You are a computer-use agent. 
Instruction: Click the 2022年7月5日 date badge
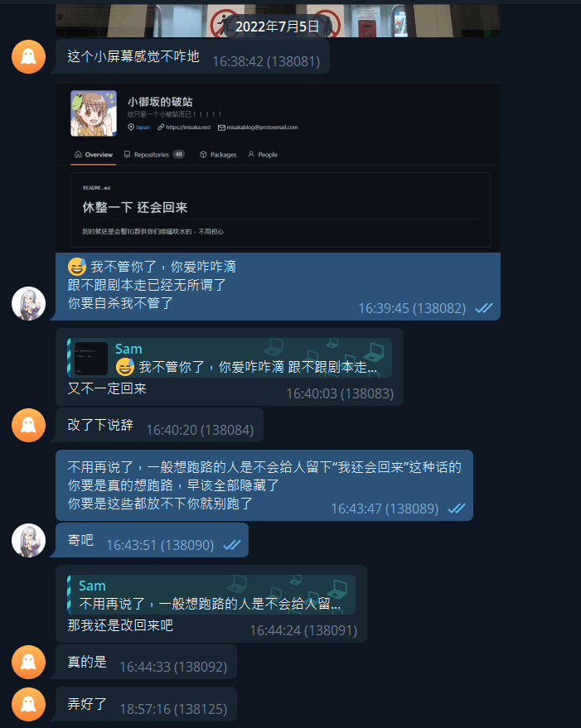pyautogui.click(x=278, y=27)
